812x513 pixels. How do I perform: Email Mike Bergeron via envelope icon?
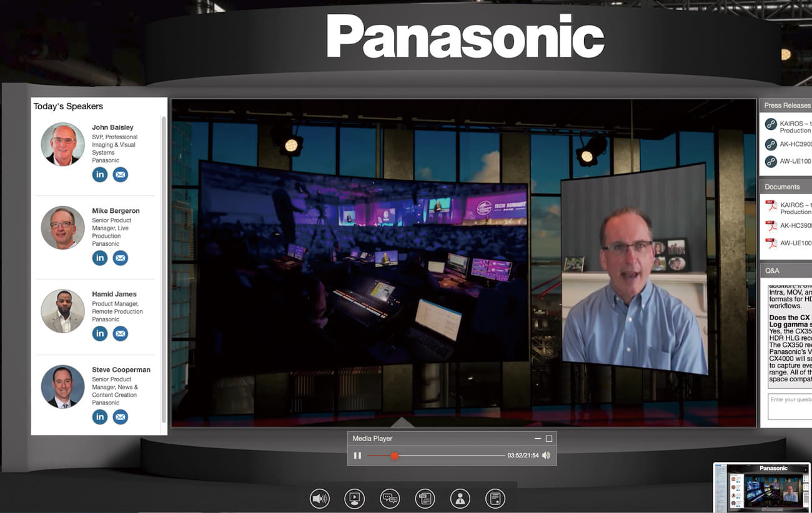coord(121,258)
